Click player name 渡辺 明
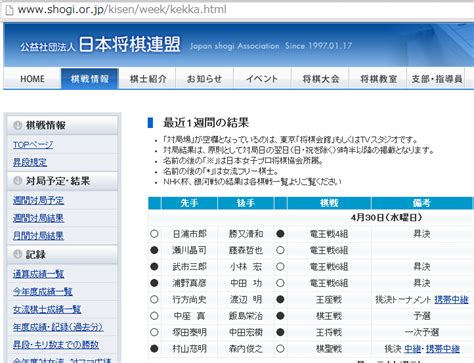This screenshot has width=474, height=363. point(246,300)
